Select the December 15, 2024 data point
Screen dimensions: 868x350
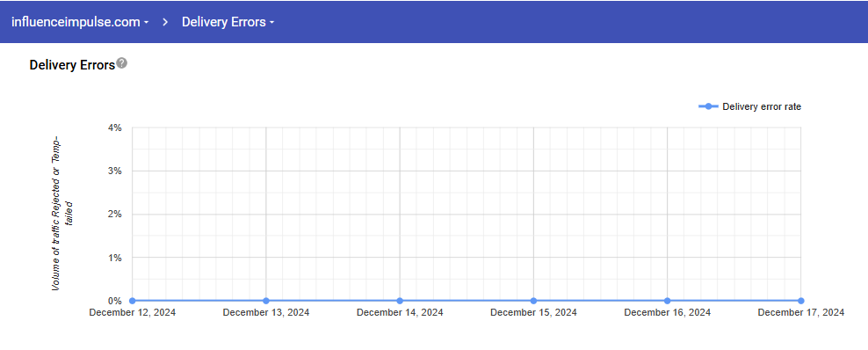pos(533,301)
